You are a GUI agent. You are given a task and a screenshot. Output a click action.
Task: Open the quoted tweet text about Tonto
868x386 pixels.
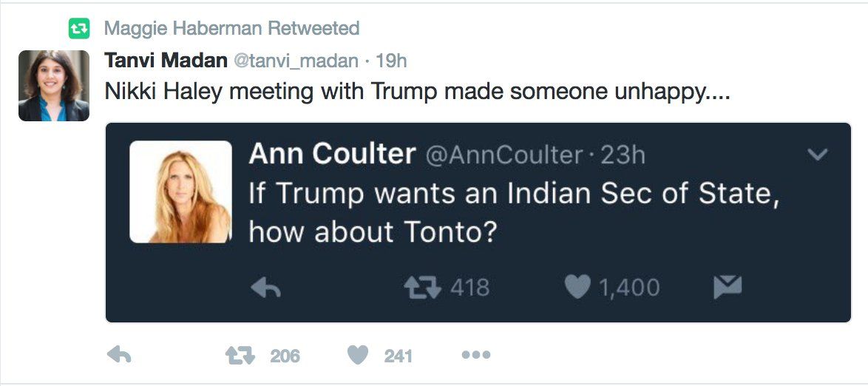(x=514, y=212)
